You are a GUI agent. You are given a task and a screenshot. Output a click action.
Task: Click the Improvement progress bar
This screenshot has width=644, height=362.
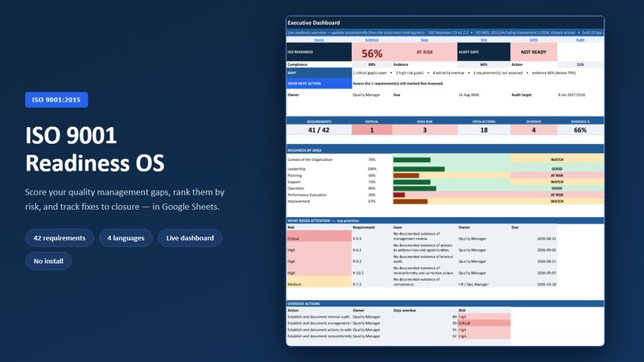(x=411, y=202)
